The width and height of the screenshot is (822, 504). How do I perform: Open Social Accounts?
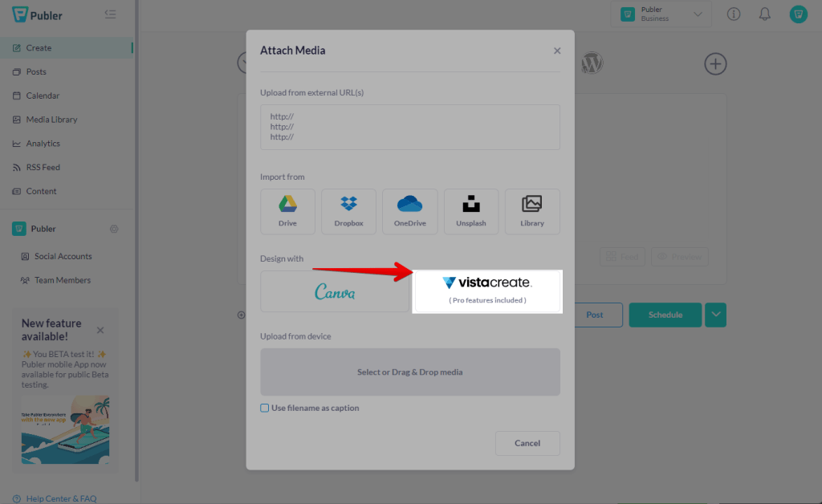point(56,256)
